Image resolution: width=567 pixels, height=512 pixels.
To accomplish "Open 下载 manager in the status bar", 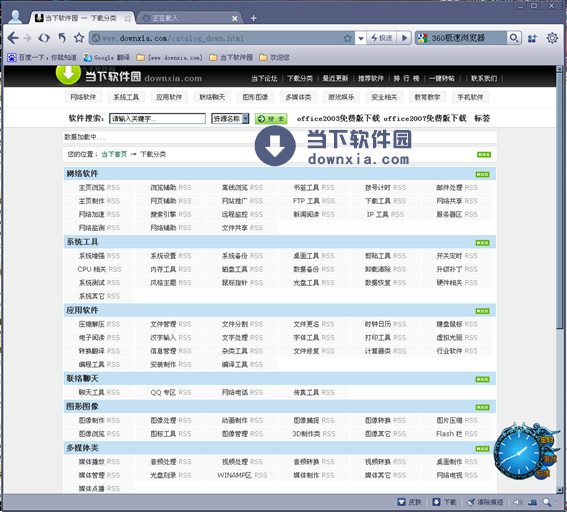I will (445, 502).
